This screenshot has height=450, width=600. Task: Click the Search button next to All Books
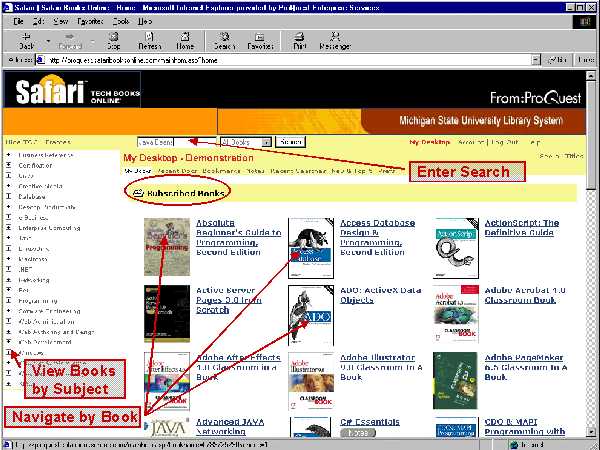[290, 142]
